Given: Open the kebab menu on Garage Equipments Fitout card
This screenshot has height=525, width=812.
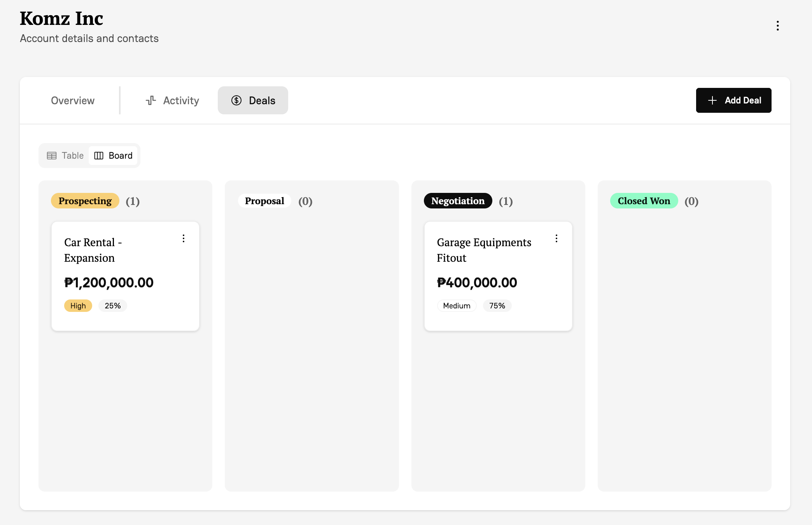Looking at the screenshot, I should 556,239.
